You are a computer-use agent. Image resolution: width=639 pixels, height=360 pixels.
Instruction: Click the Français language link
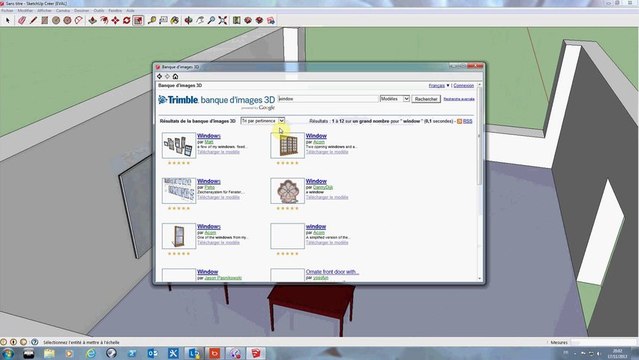point(436,86)
